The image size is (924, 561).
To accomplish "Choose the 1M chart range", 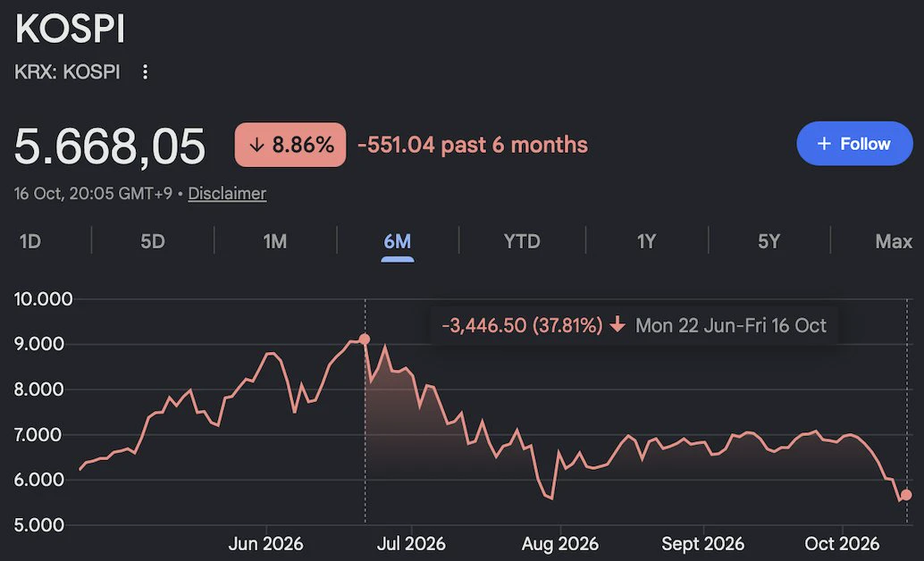I will point(274,241).
